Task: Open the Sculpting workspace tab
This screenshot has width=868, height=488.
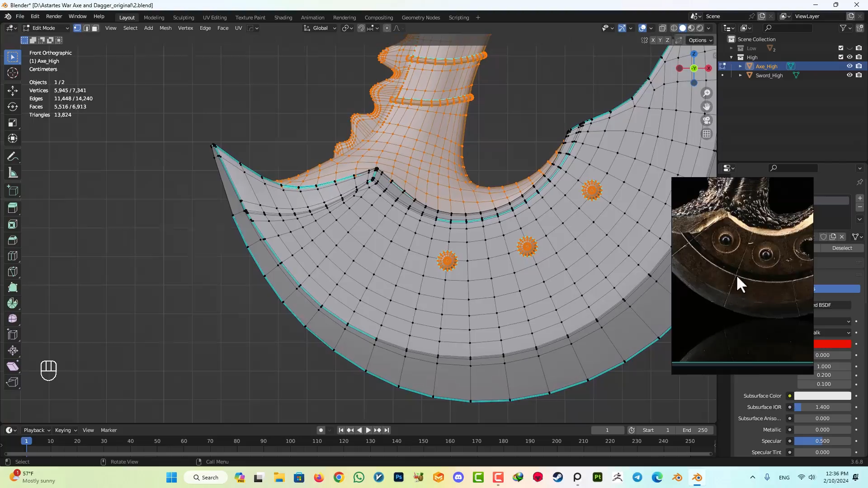Action: 184,17
